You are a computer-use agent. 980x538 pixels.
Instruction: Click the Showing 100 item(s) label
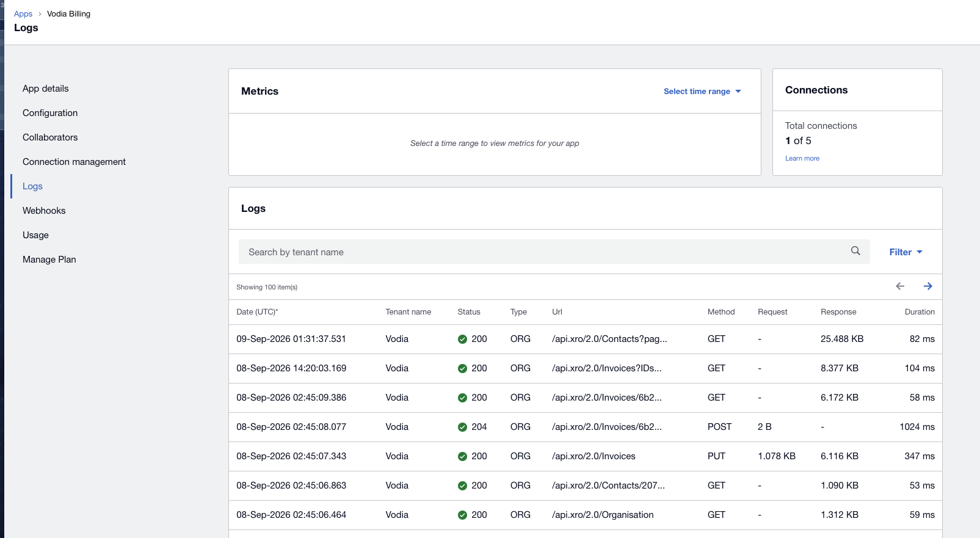click(x=267, y=287)
